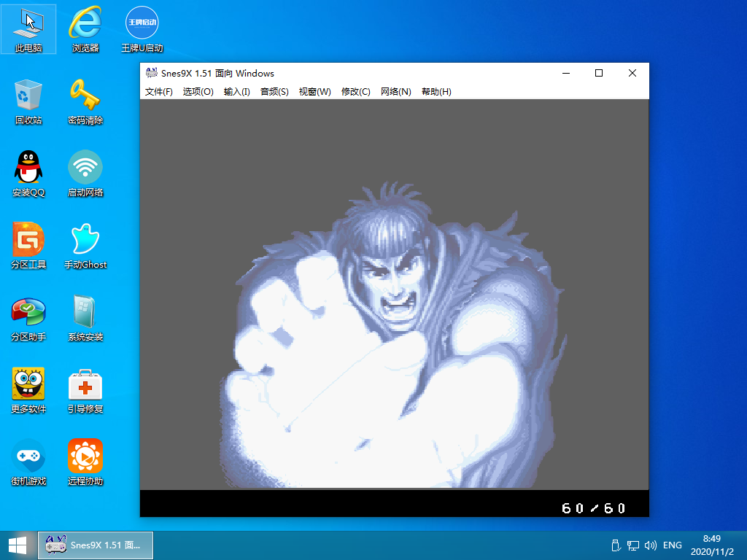747x560 pixels.
Task: Launch the 街机游戏 gamepad icon
Action: [x=28, y=462]
